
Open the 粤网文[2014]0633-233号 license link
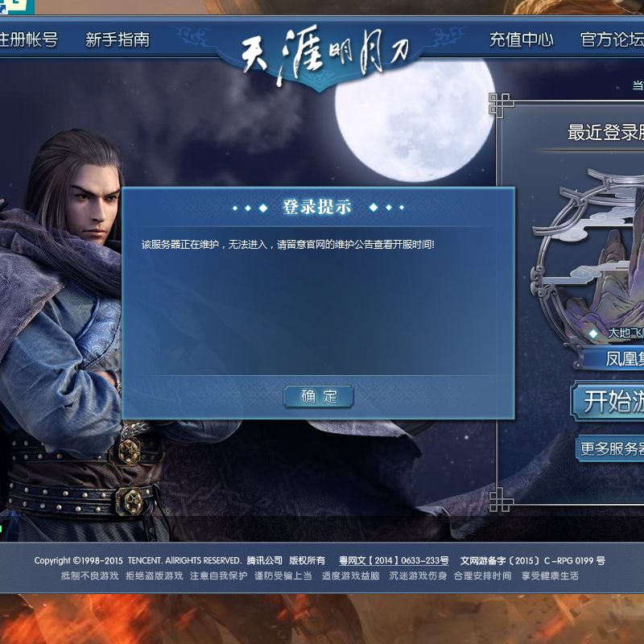coord(394,560)
